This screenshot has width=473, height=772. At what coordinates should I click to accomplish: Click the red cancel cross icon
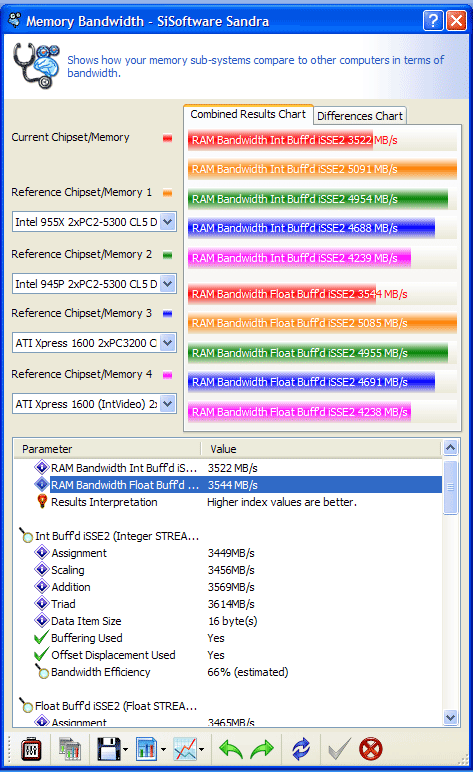click(x=371, y=749)
